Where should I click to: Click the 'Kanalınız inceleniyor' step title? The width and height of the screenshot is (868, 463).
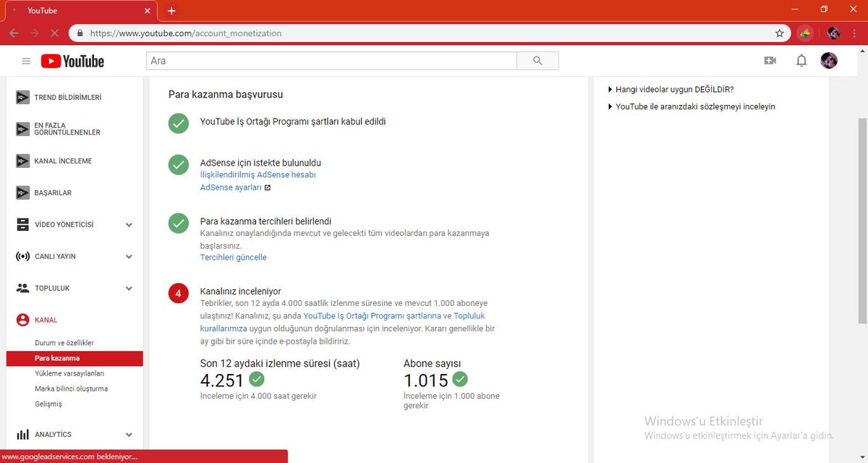tap(241, 292)
